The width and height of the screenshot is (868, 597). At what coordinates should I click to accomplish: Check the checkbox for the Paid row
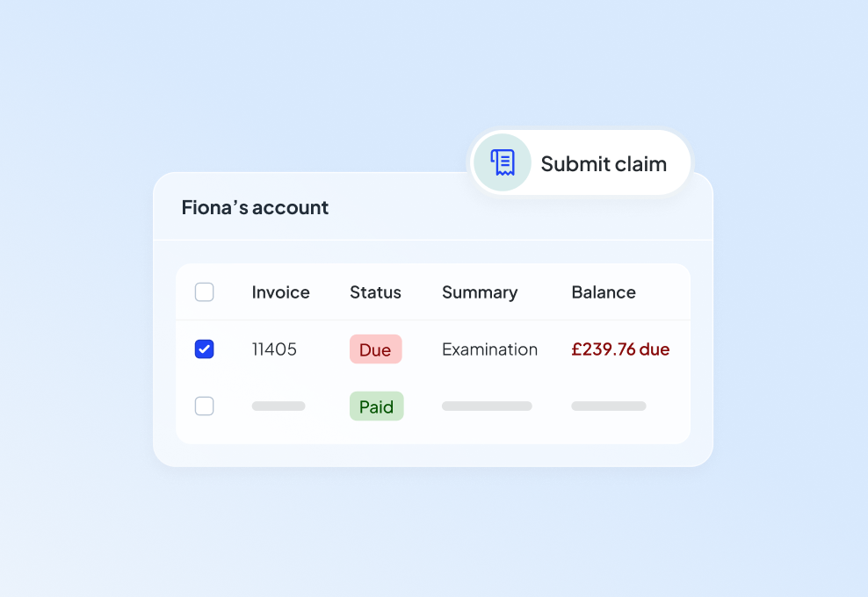tap(204, 406)
